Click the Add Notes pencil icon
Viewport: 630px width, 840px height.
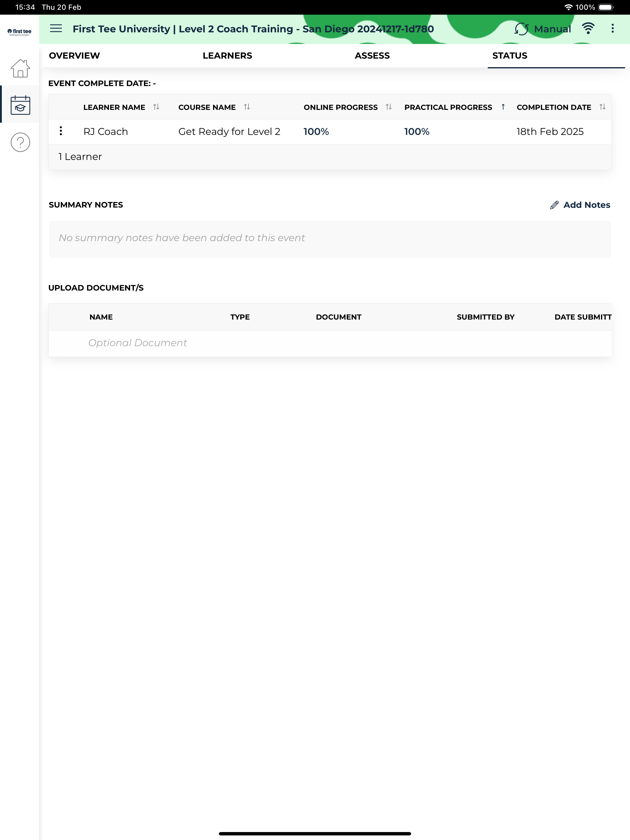[554, 205]
